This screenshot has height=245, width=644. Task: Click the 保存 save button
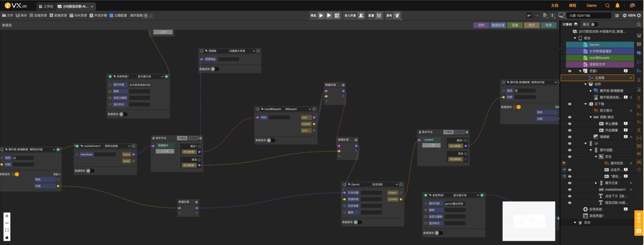[22, 16]
